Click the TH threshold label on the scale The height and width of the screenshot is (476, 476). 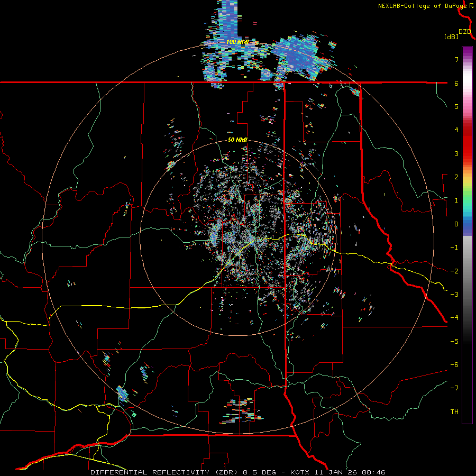pos(454,412)
